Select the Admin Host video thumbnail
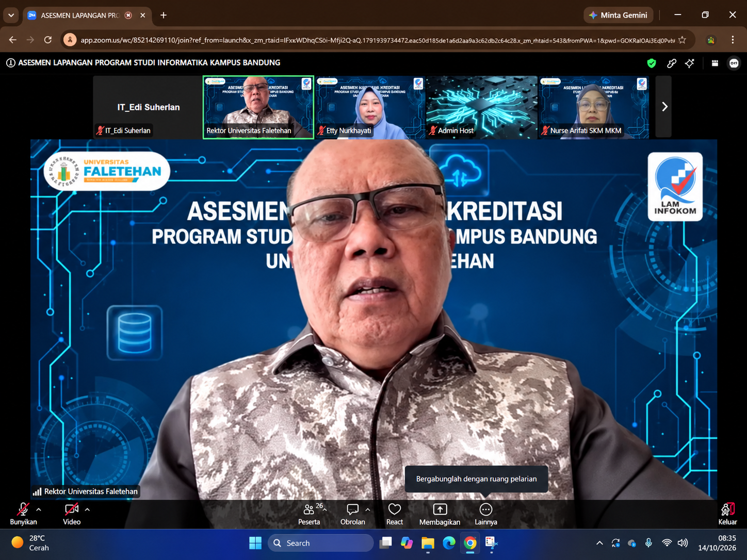This screenshot has width=747, height=560. pyautogui.click(x=482, y=107)
